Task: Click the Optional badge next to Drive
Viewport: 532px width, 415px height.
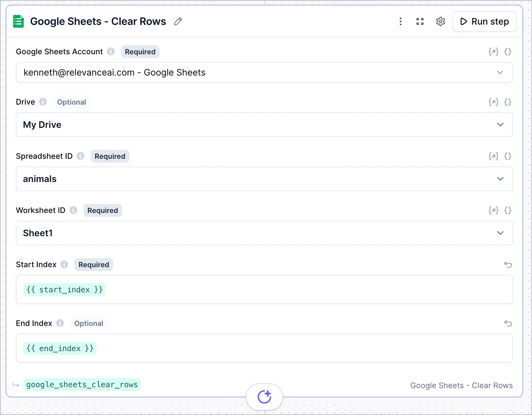Action: (71, 102)
